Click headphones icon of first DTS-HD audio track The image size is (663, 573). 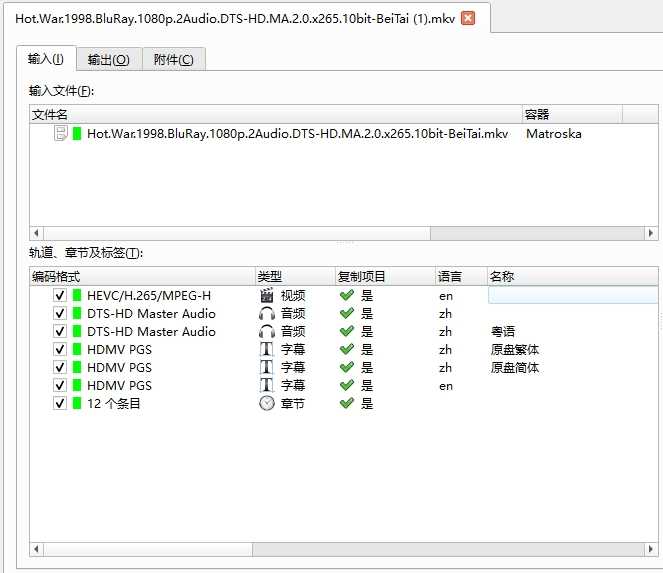click(267, 314)
